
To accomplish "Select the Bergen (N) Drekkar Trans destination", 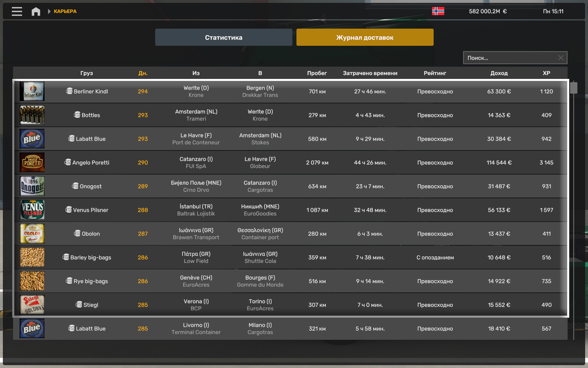I will click(x=260, y=91).
